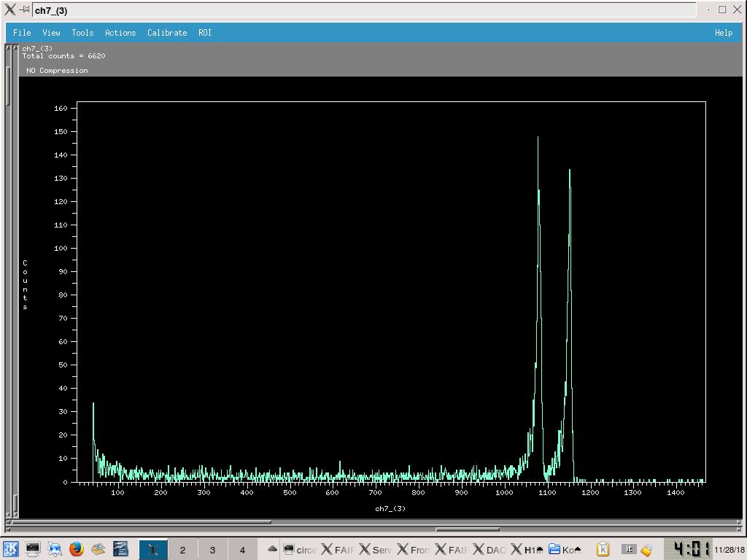
Task: Launch the terminal from the taskbar
Action: [x=33, y=549]
